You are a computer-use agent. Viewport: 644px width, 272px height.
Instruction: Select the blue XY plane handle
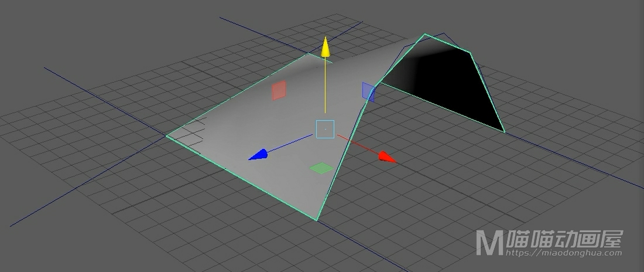[x=368, y=92]
